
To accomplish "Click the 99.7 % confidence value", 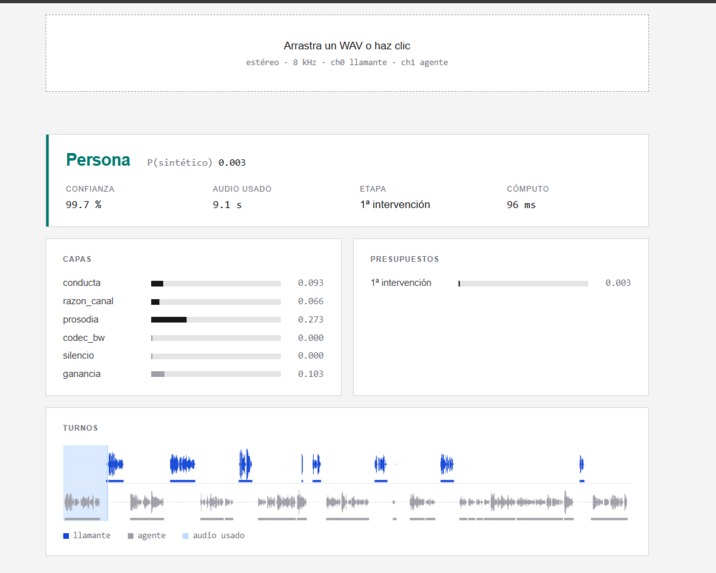I will pos(84,205).
